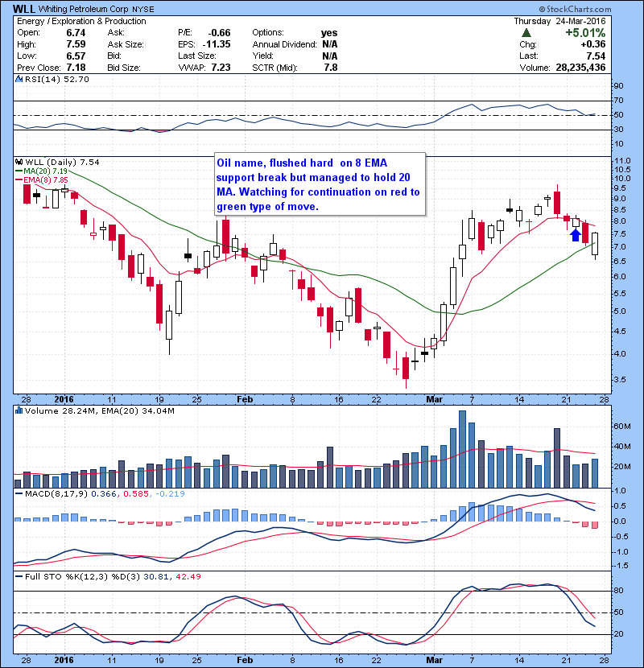The width and height of the screenshot is (644, 668).
Task: Click the 60M volume axis label
Action: (622, 426)
